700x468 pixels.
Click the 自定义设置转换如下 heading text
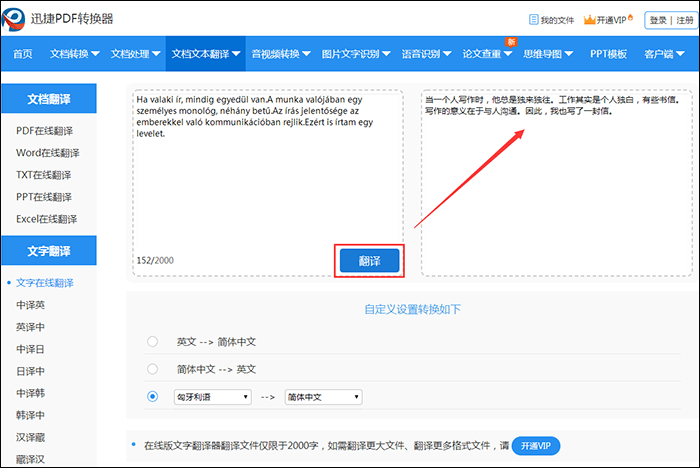[x=412, y=309]
